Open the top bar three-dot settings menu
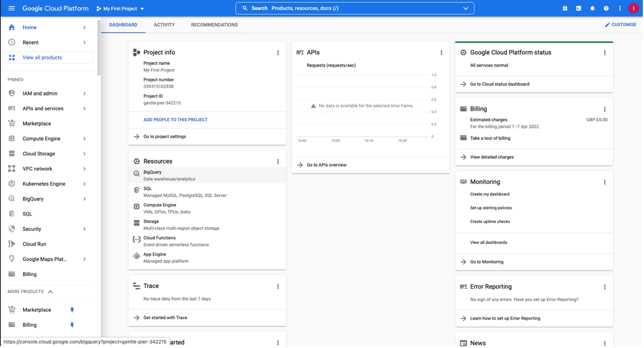Screen dimensions: 644x348 620,8
